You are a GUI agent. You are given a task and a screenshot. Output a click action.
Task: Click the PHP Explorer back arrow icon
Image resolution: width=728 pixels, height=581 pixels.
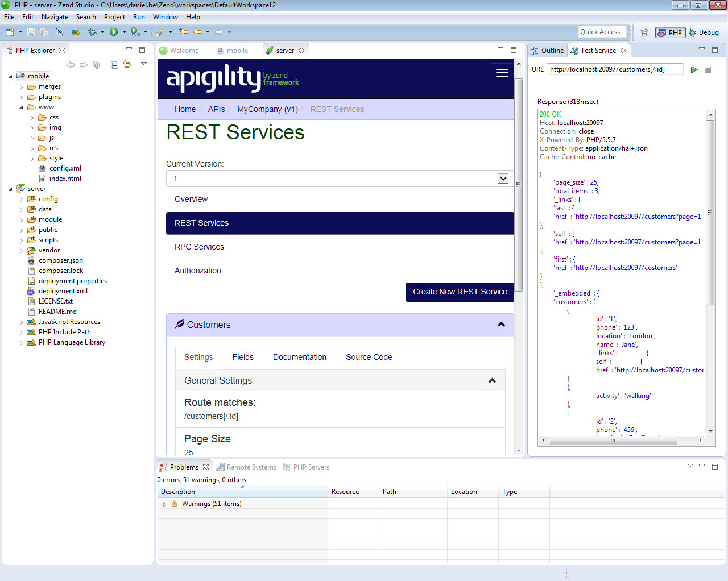point(71,65)
